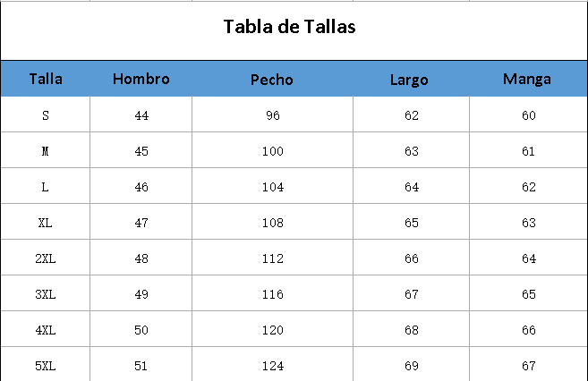Image resolution: width=588 pixels, height=381 pixels.
Task: Click the 5XL size cell
Action: tap(46, 366)
